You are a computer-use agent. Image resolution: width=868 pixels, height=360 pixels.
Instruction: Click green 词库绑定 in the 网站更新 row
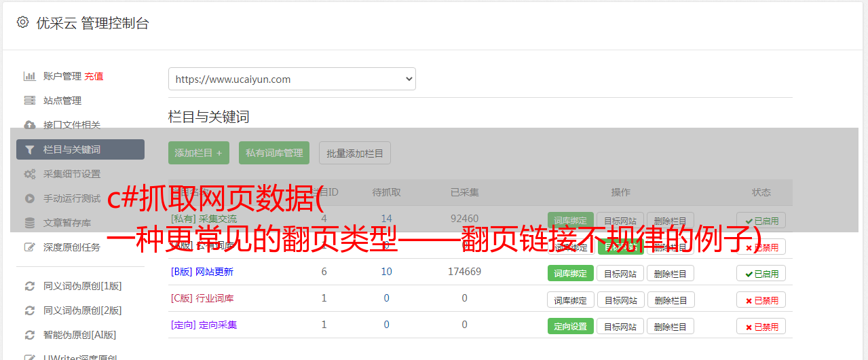click(571, 273)
